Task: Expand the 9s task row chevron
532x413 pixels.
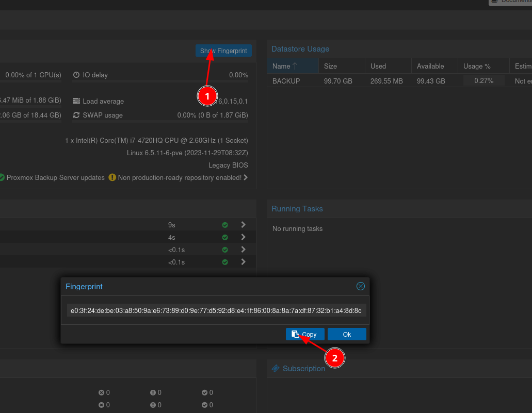Action: [x=243, y=225]
